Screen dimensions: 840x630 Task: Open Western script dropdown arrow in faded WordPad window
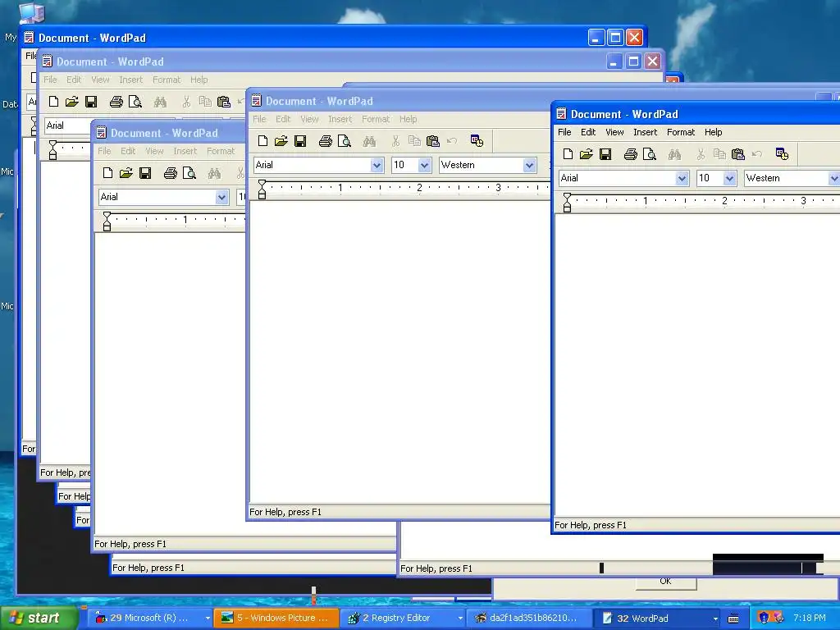click(x=529, y=165)
